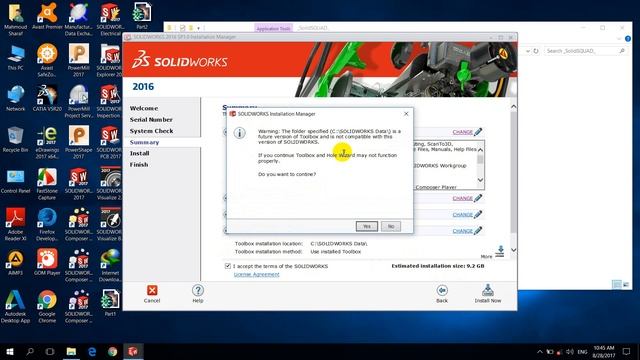Viewport: 640px width, 360px height.
Task: Select the Autodesk Desktop App icon
Action: click(15, 306)
